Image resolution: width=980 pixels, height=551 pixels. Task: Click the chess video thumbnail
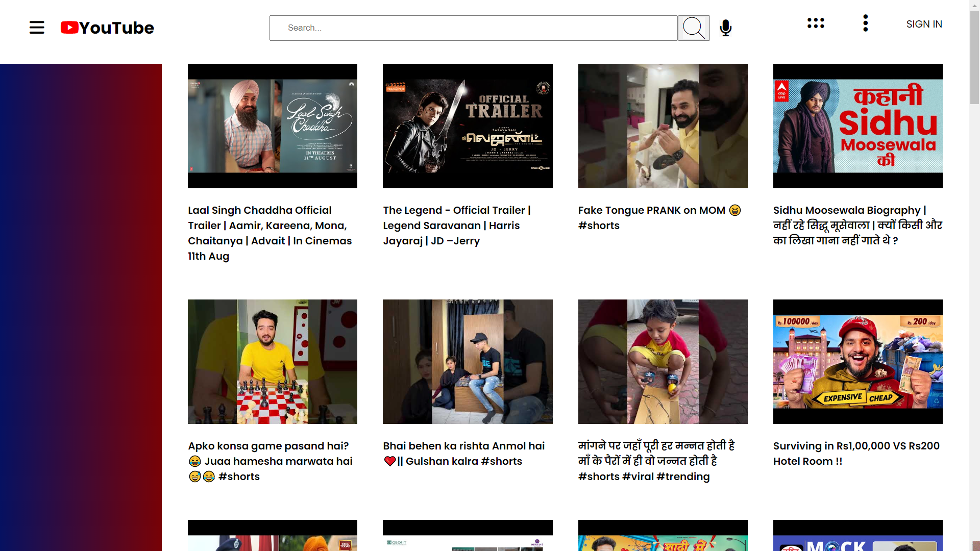[272, 361]
